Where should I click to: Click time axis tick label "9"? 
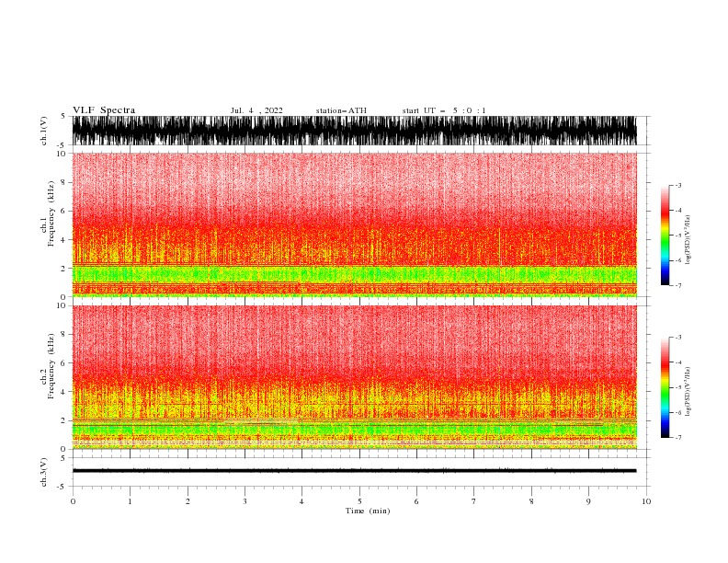tap(588, 501)
